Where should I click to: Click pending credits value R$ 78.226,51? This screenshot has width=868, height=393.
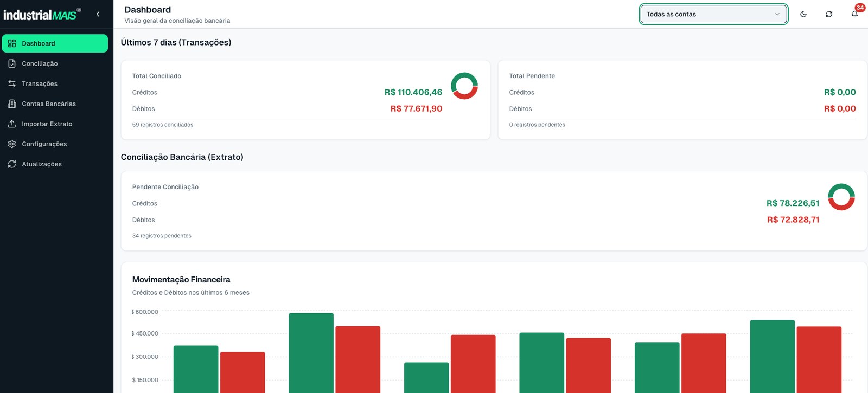(x=793, y=203)
